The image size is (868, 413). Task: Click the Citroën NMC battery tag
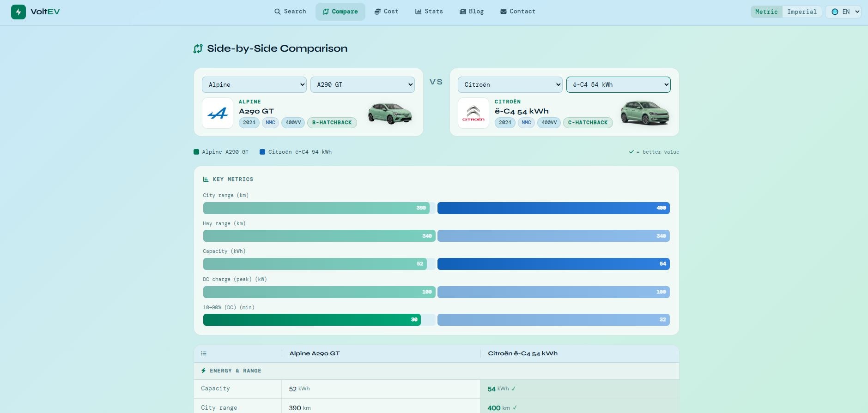coord(526,123)
